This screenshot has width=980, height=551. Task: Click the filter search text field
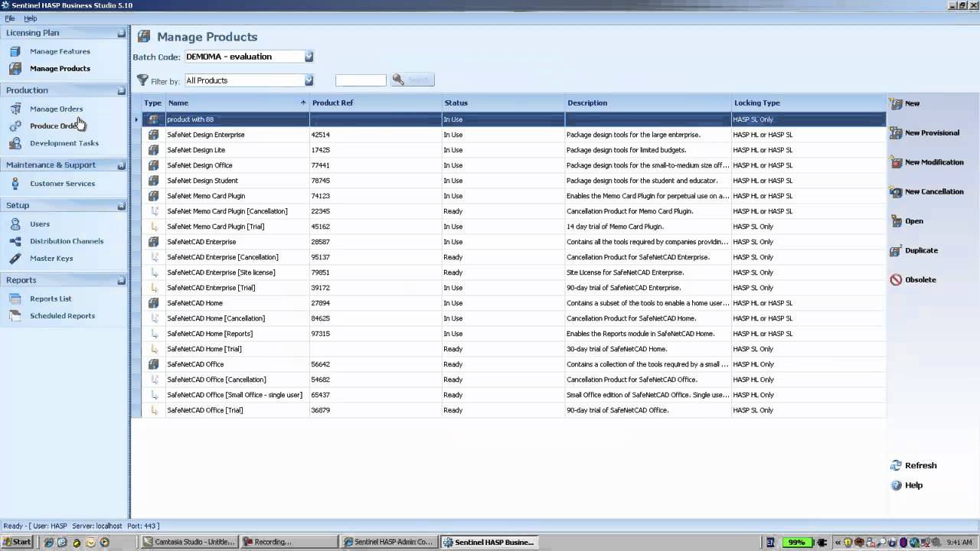[361, 80]
